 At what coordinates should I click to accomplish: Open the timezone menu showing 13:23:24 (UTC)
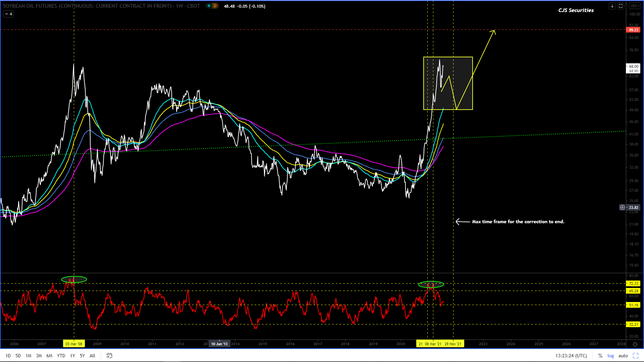(x=571, y=356)
